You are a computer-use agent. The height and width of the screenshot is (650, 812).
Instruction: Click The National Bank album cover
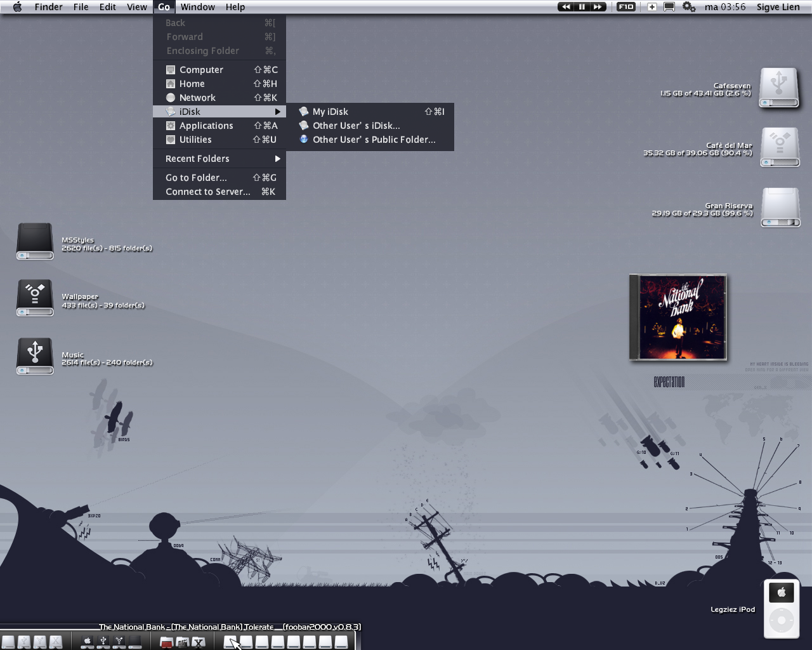point(678,317)
